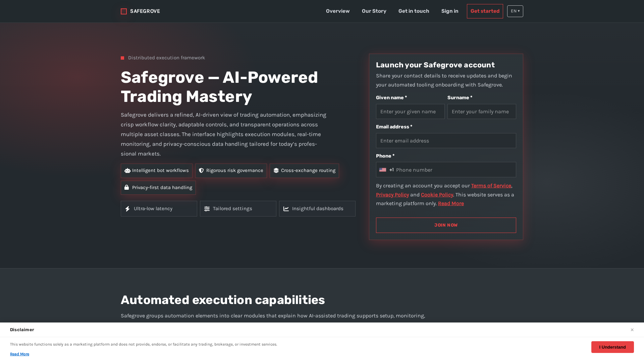Click the US flag country selector
Image resolution: width=644 pixels, height=362 pixels.
[x=383, y=170]
